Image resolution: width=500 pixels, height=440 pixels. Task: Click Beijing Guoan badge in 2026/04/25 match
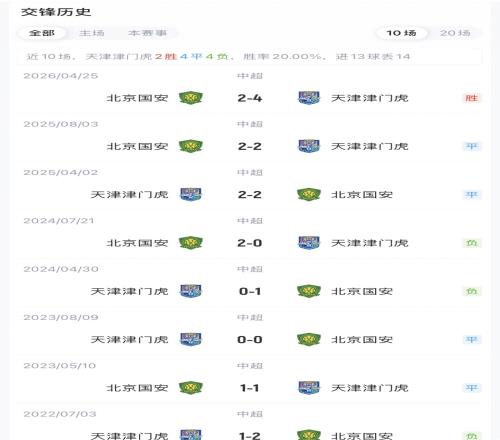pos(190,98)
